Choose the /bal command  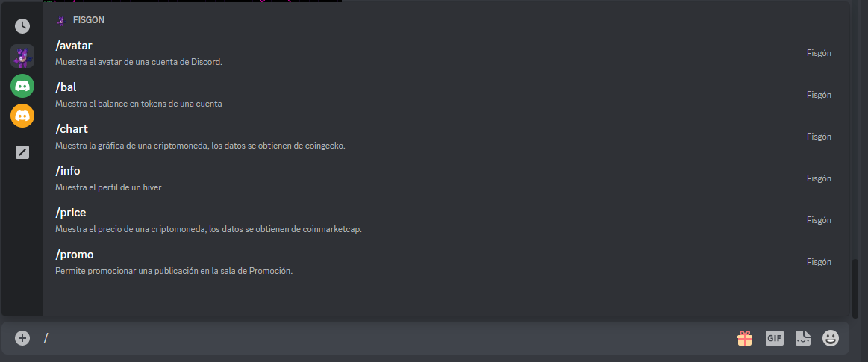click(446, 95)
